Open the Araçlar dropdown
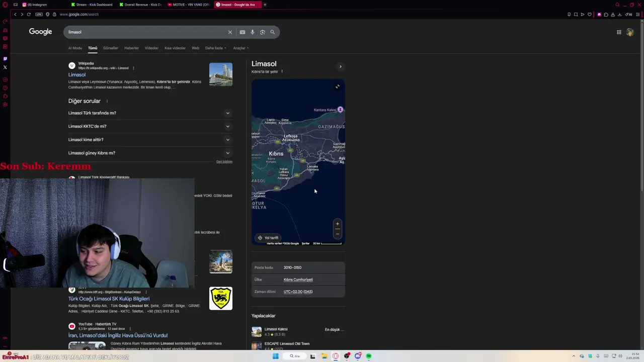The height and width of the screenshot is (362, 644). point(240,48)
